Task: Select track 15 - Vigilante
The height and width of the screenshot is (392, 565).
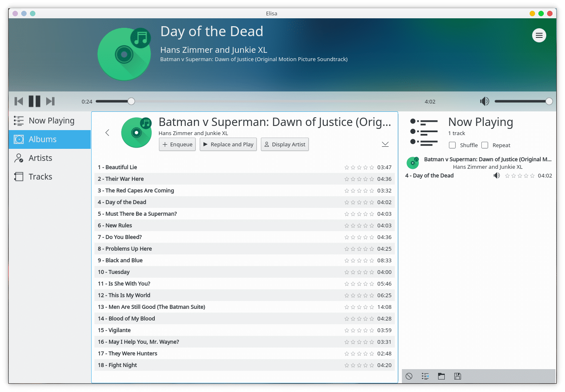Action: pyautogui.click(x=245, y=330)
